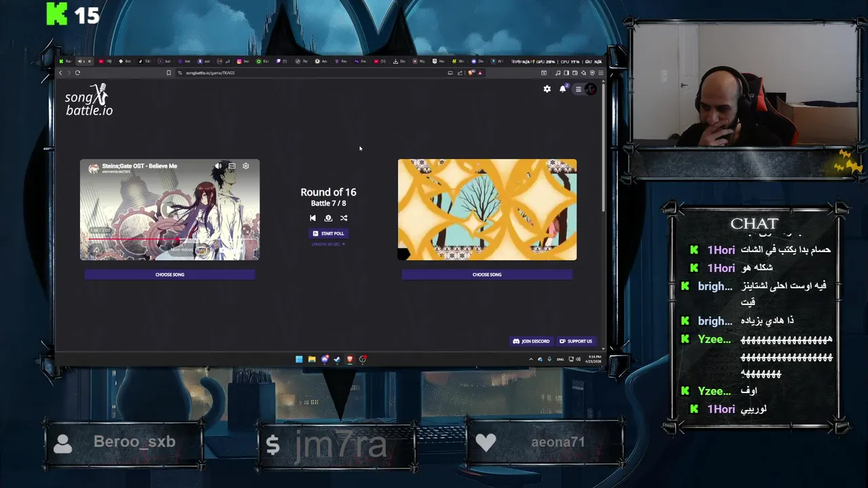Show hidden system tray icons

531,359
